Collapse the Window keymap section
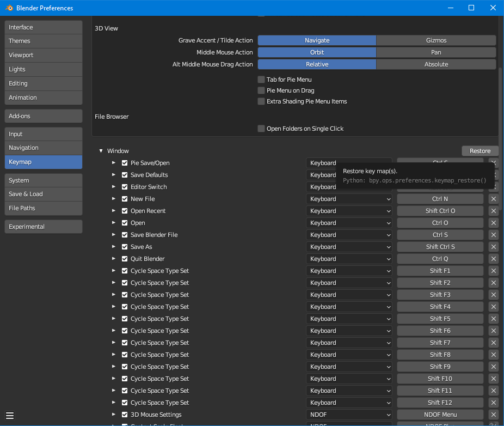 (x=101, y=150)
